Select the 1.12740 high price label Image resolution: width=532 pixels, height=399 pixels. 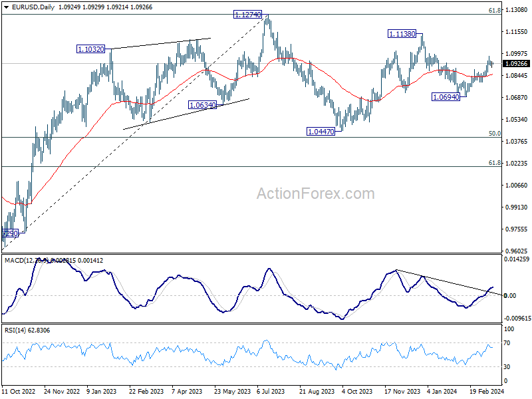(x=247, y=15)
